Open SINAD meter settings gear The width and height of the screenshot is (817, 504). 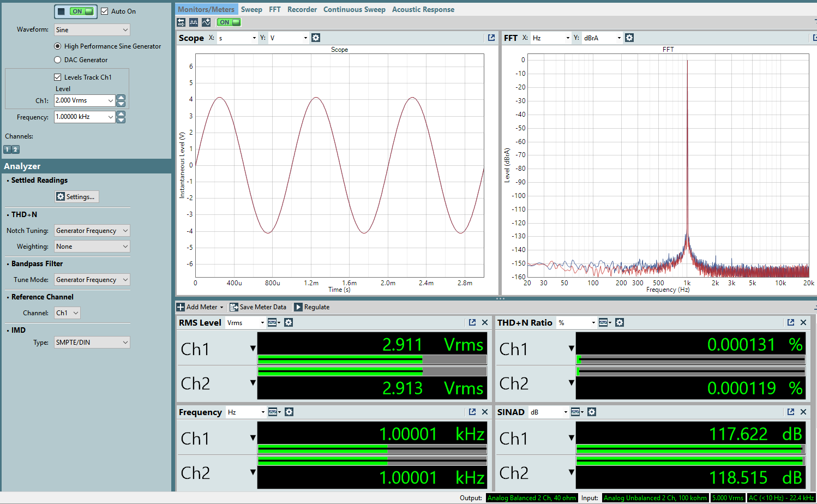[592, 412]
